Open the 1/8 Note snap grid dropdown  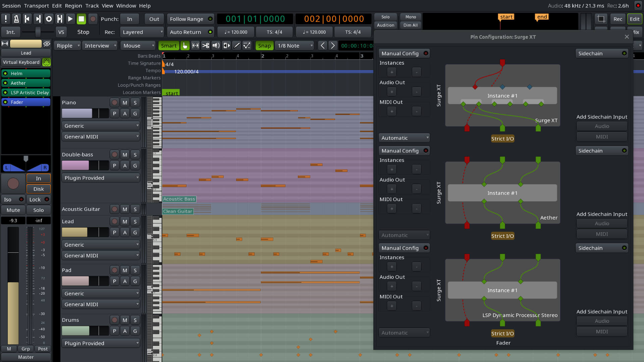pyautogui.click(x=294, y=46)
